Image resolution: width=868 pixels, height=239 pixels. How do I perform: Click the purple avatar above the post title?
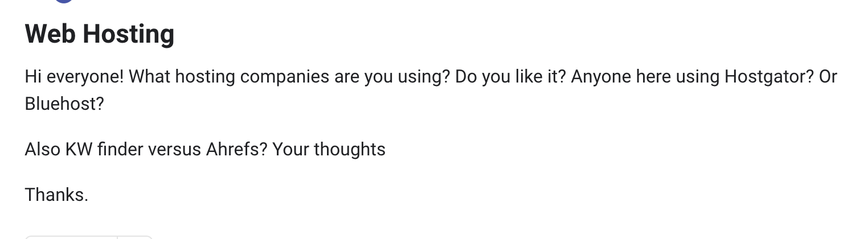(64, 1)
